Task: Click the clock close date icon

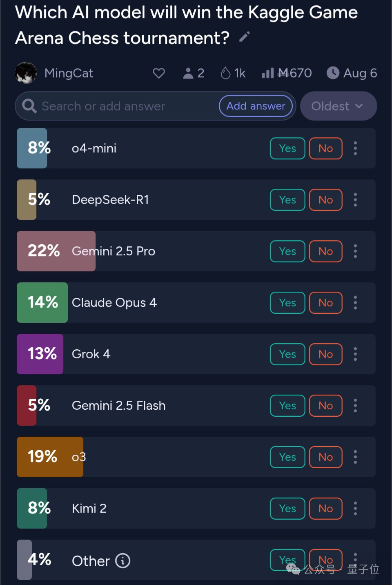Action: (x=333, y=73)
